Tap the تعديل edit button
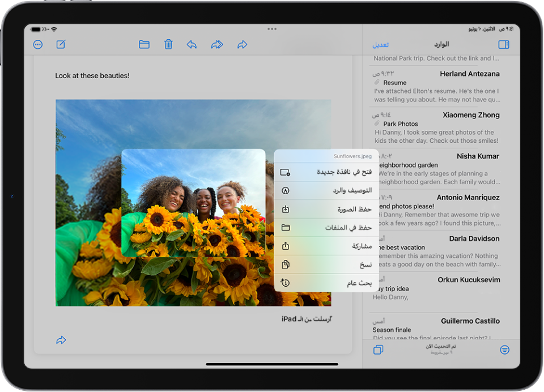The image size is (544, 392). [x=380, y=45]
